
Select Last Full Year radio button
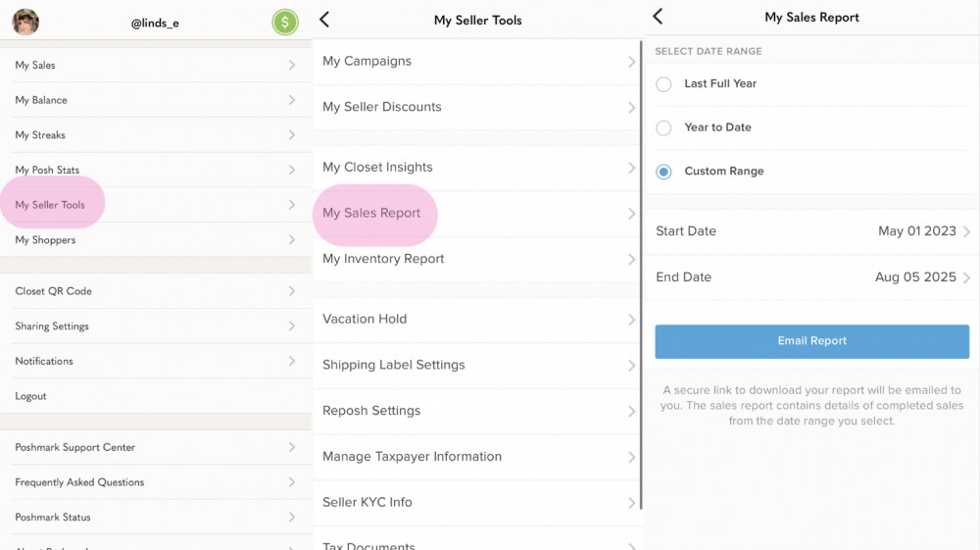[x=663, y=83]
